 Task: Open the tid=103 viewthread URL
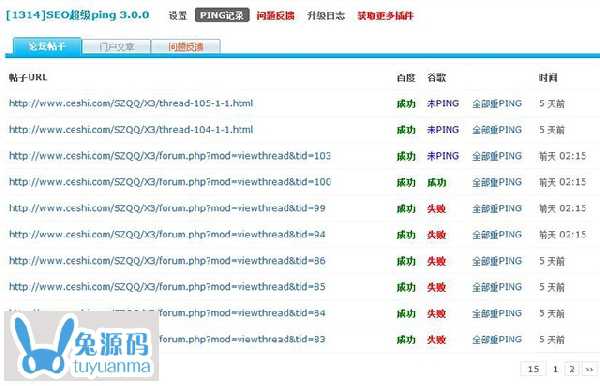(170, 156)
